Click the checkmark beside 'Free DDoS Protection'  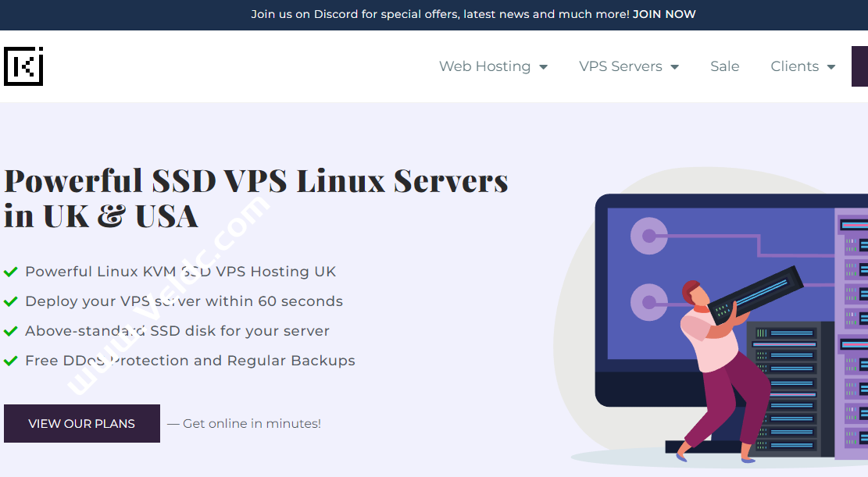11,361
